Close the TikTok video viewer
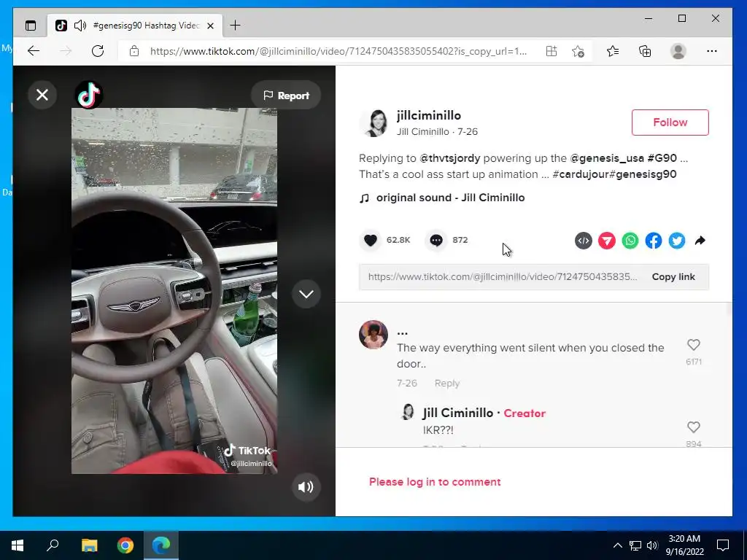The width and height of the screenshot is (747, 560). click(42, 95)
